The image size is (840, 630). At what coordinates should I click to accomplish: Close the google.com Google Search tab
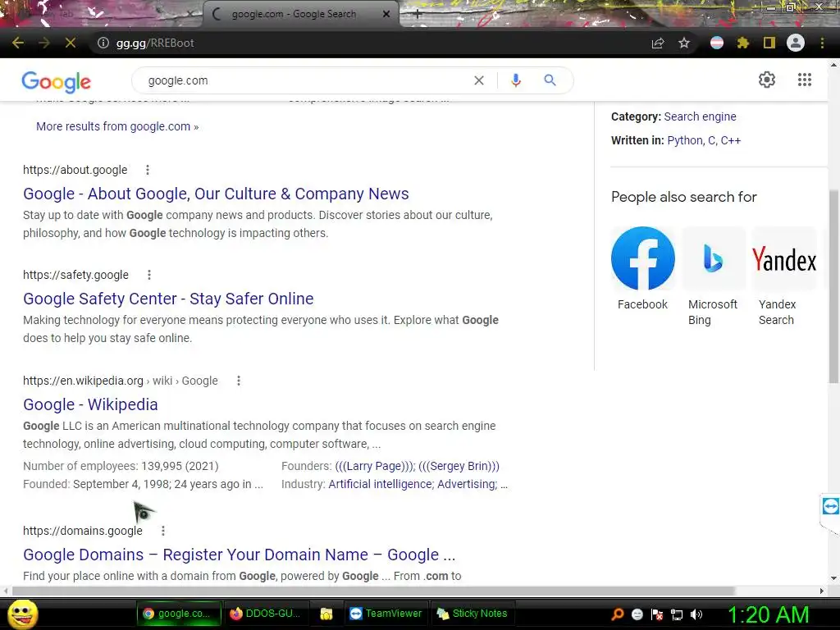pyautogui.click(x=386, y=14)
